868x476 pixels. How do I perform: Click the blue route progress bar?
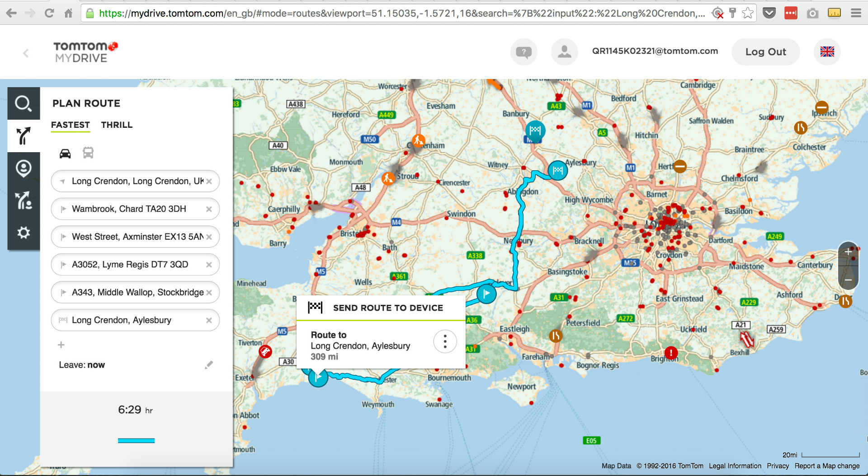pyautogui.click(x=136, y=441)
